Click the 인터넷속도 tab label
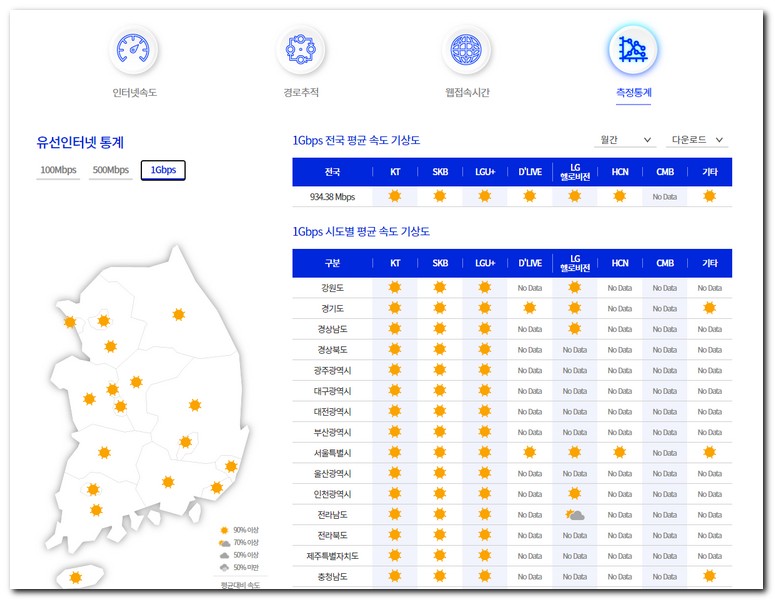 (134, 92)
